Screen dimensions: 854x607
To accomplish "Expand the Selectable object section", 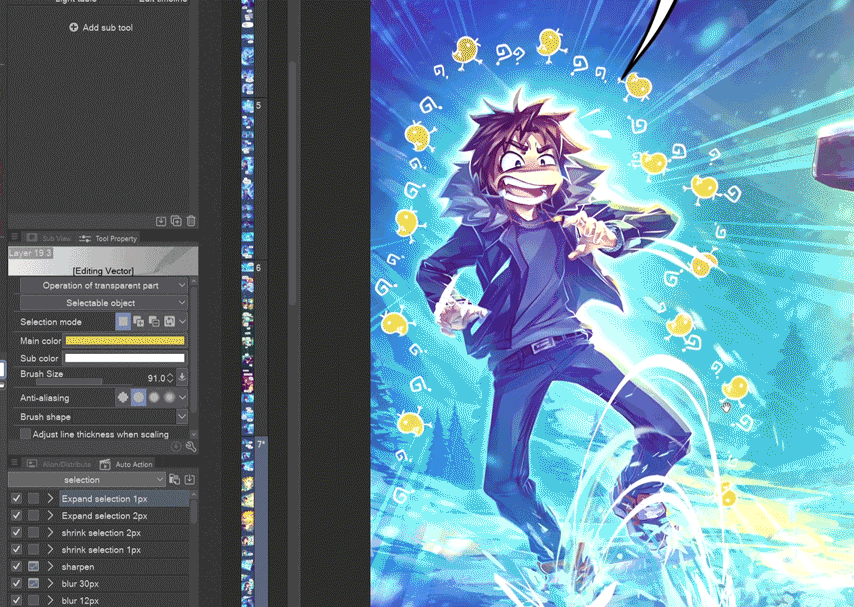I will coord(103,303).
